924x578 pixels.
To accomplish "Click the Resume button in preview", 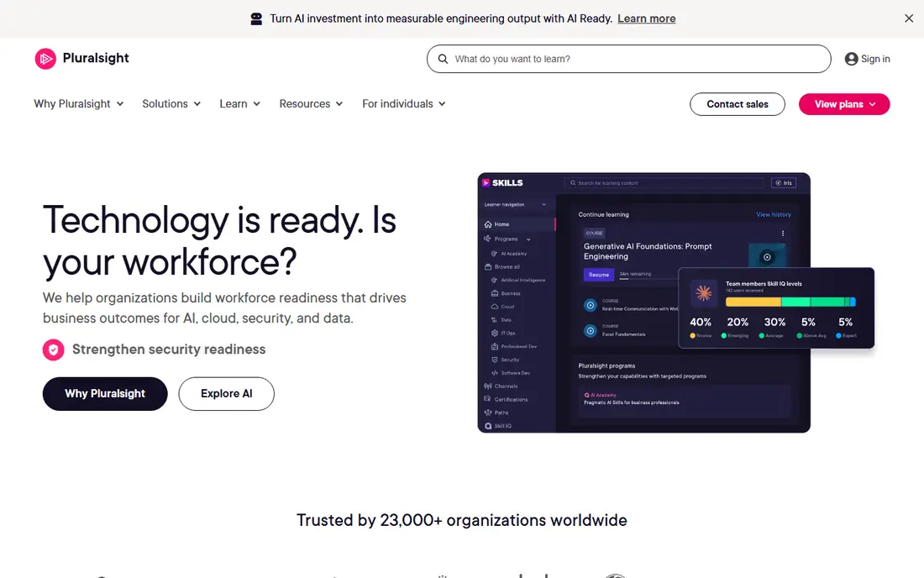I will click(x=599, y=275).
